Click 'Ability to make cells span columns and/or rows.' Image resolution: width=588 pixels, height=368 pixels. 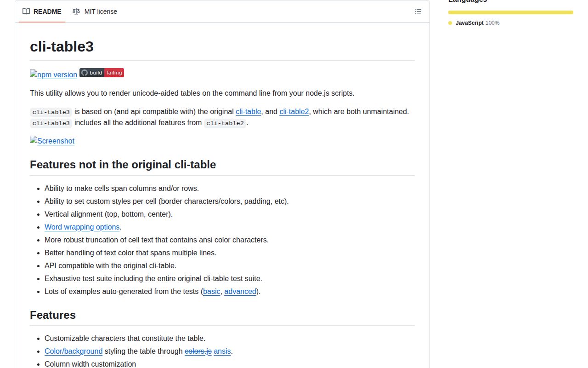pos(122,188)
